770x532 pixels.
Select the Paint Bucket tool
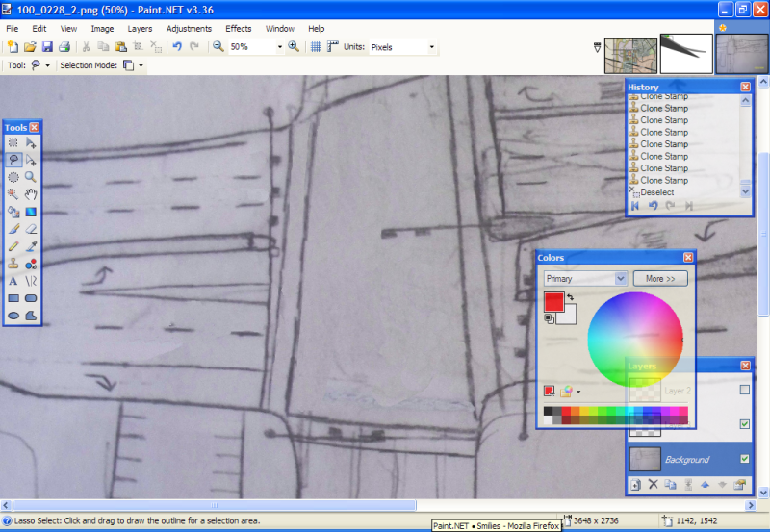pyautogui.click(x=13, y=212)
